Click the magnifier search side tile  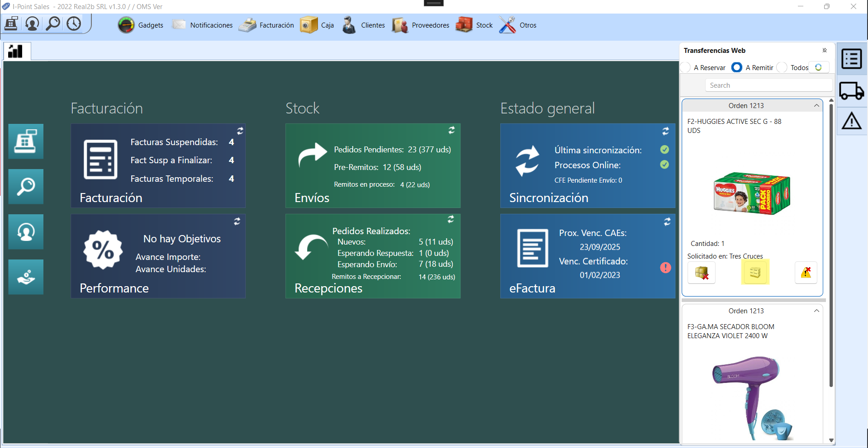(x=26, y=187)
